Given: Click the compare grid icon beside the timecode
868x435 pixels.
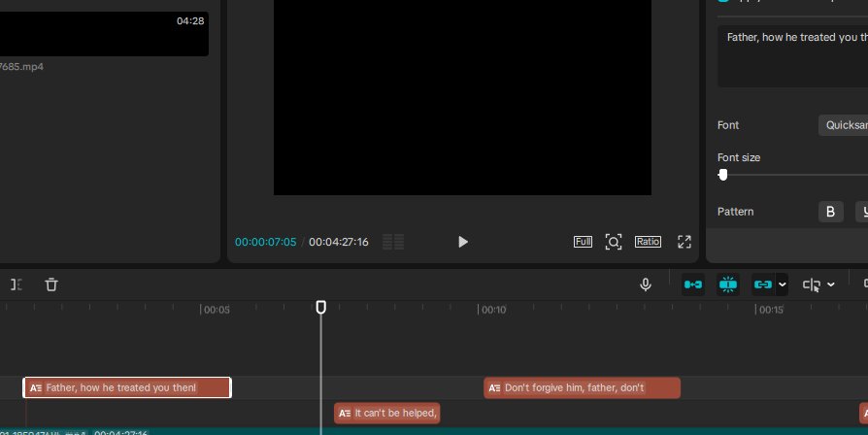Looking at the screenshot, I should tap(393, 242).
